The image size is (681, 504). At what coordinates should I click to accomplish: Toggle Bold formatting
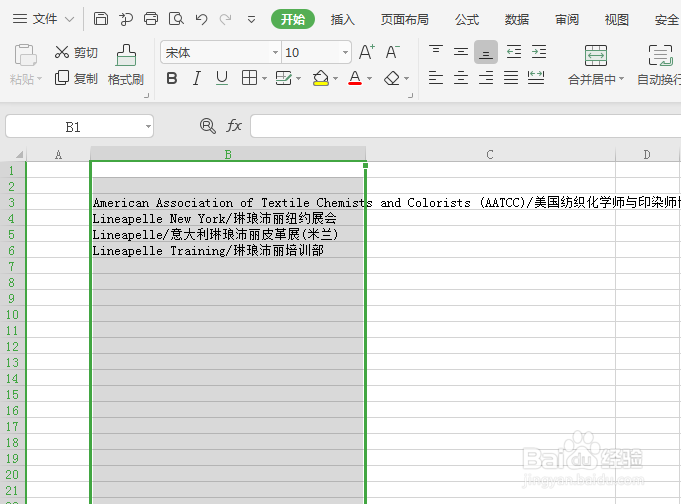click(172, 78)
